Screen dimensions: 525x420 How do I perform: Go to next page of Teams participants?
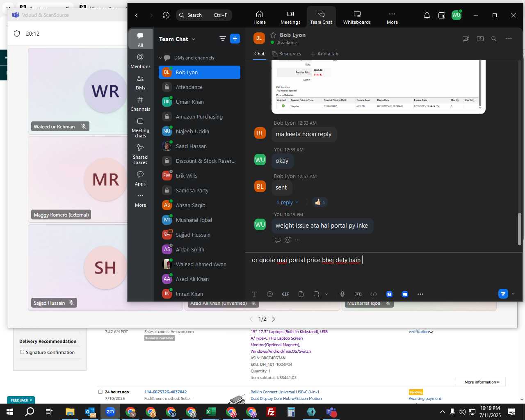point(274,319)
